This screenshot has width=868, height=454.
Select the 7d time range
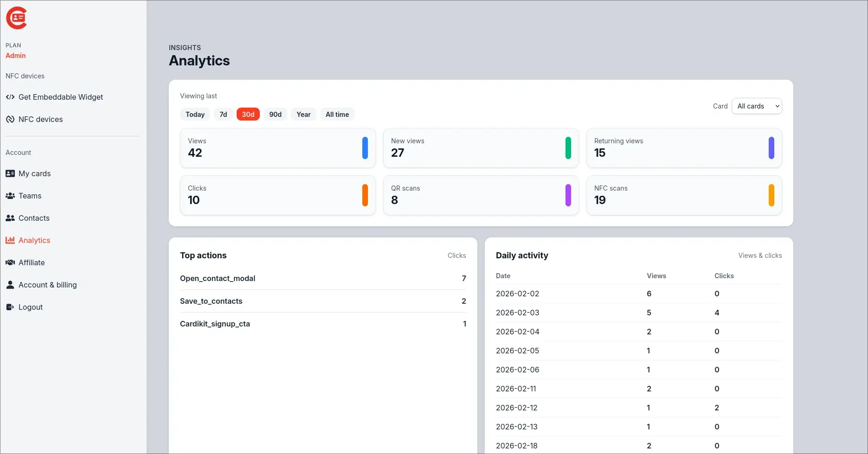223,114
